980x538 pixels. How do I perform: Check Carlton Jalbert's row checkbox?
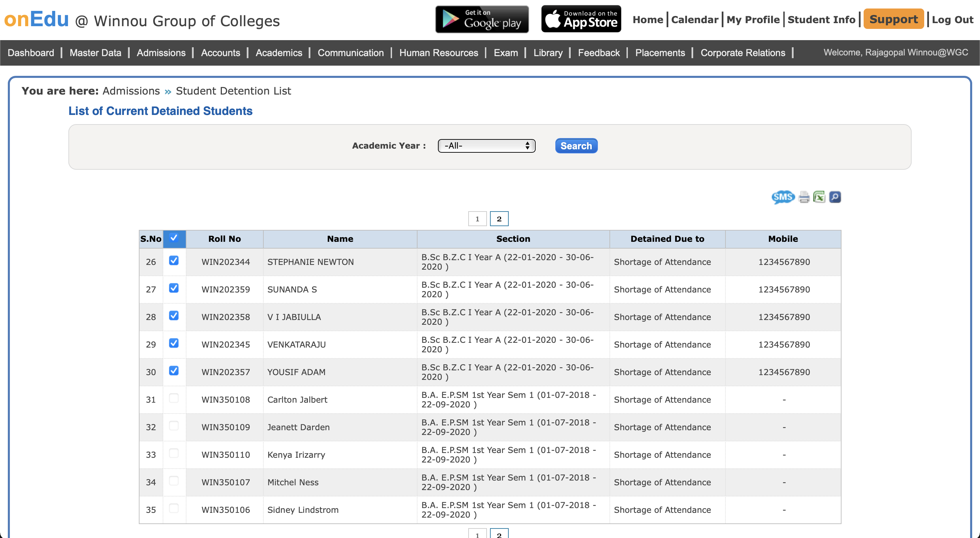point(174,398)
